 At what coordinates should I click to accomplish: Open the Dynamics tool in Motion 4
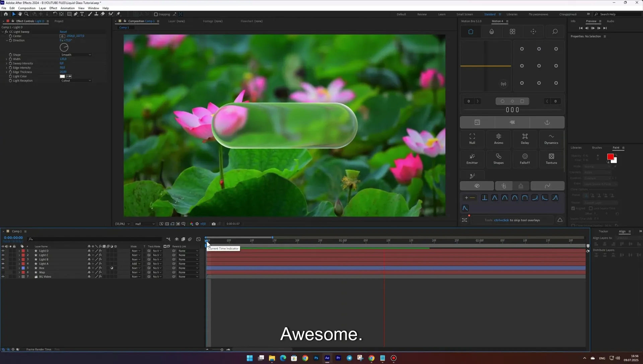click(x=551, y=139)
